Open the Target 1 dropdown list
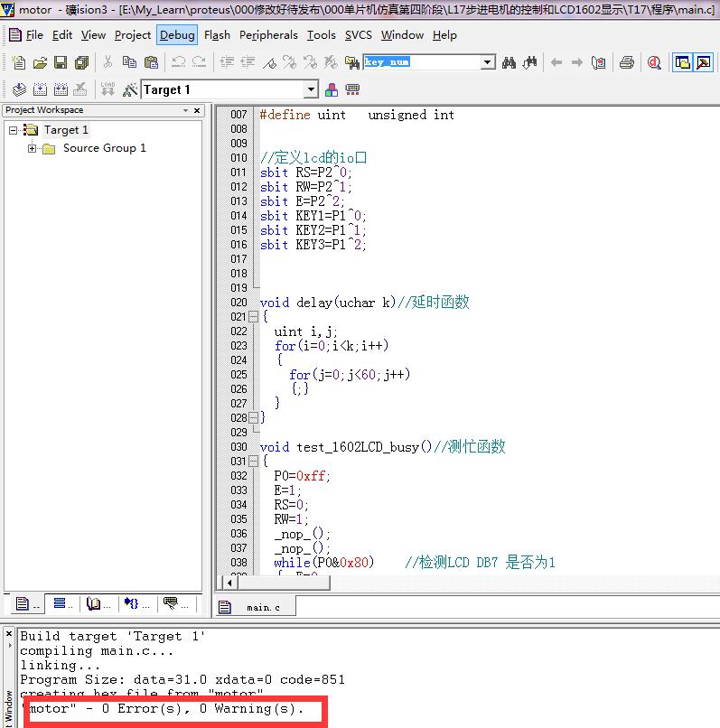This screenshot has height=728, width=720. pyautogui.click(x=311, y=89)
